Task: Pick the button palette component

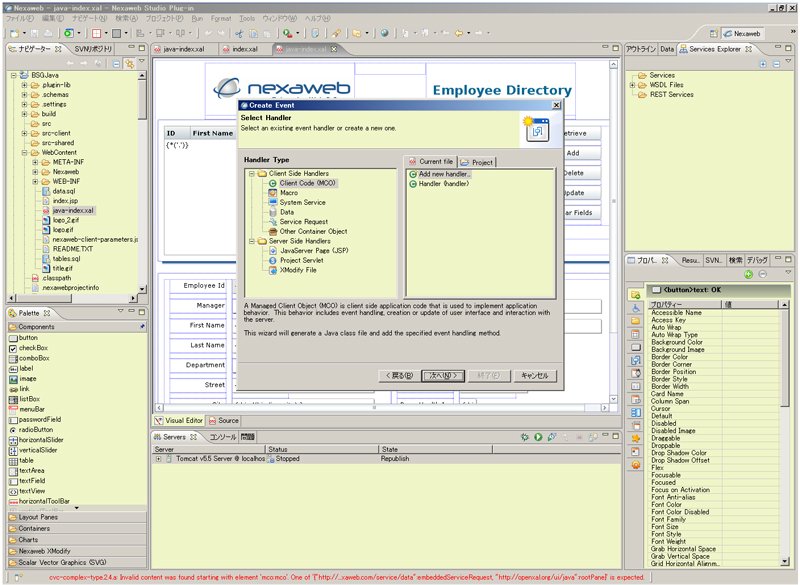Action: pos(23,338)
